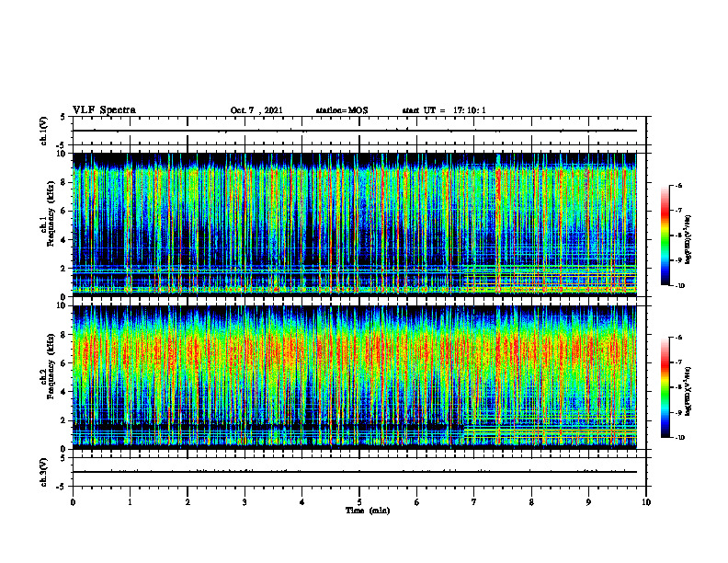Screen dimensions: 728x563
Task: Click the ch.1 spectrogram color scale bar
Action: click(665, 236)
